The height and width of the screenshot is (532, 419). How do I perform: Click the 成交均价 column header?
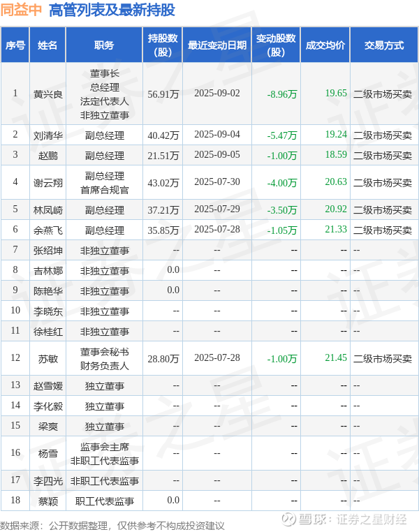coord(325,45)
